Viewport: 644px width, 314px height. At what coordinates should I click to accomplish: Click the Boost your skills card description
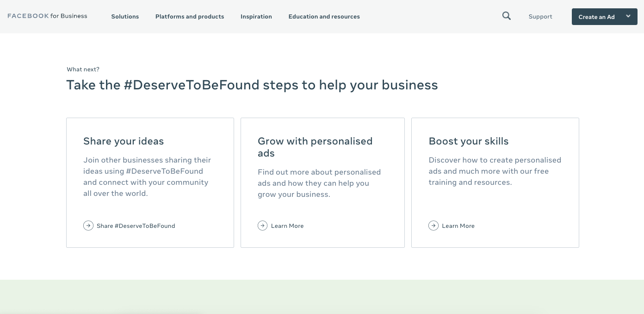pos(495,171)
